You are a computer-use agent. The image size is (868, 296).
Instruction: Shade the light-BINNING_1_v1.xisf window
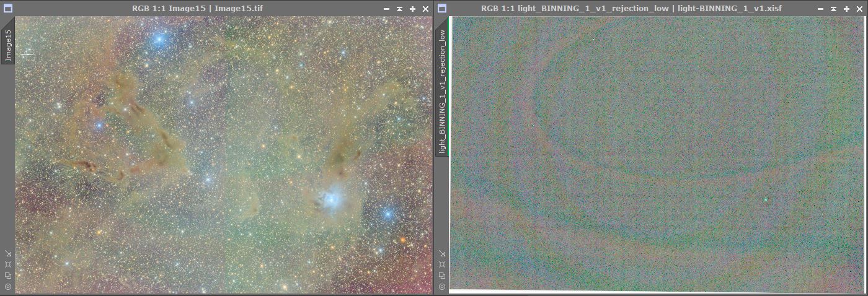[x=834, y=9]
